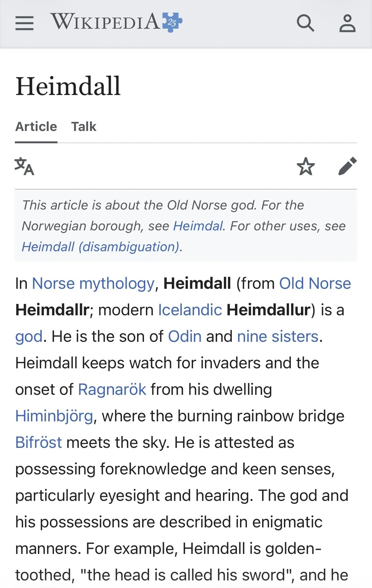Open the Heimdall (disambiguation) link
Viewport: 372px width, 588px height.
click(x=100, y=247)
